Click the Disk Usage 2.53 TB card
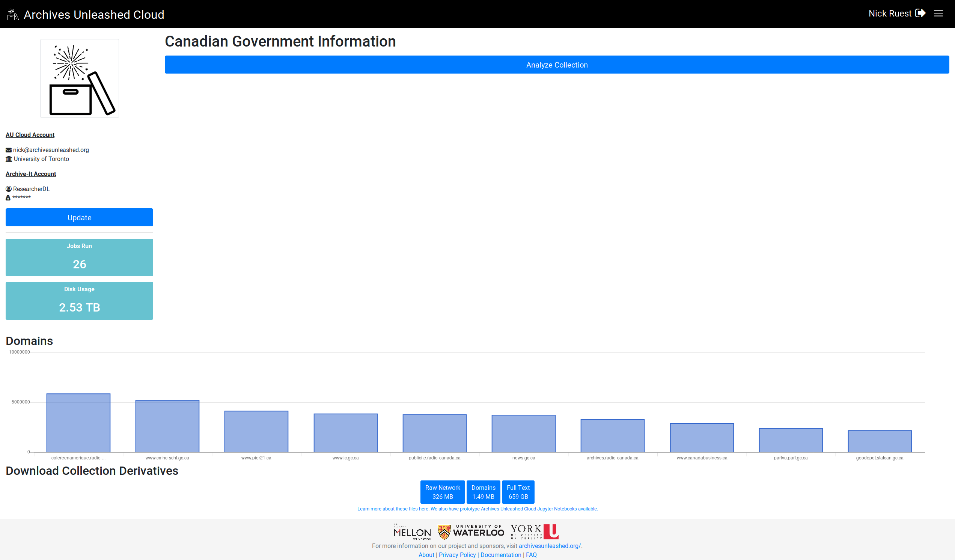955x560 pixels. pyautogui.click(x=79, y=301)
